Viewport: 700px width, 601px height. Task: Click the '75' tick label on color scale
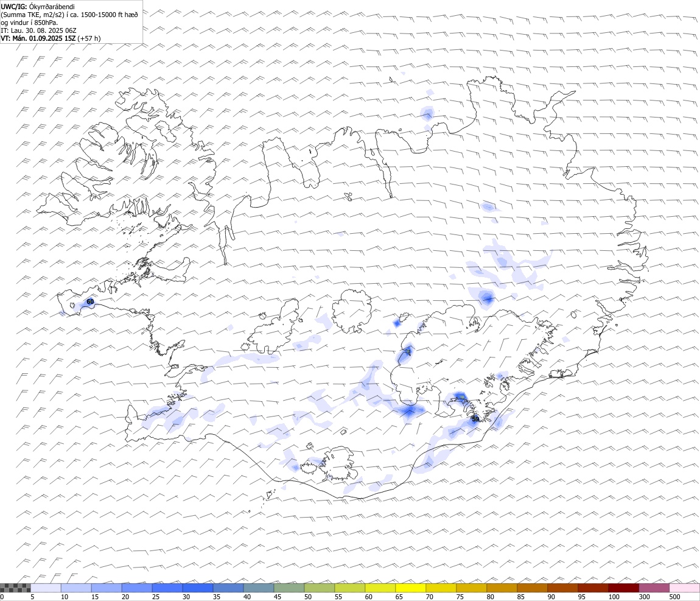(460, 597)
